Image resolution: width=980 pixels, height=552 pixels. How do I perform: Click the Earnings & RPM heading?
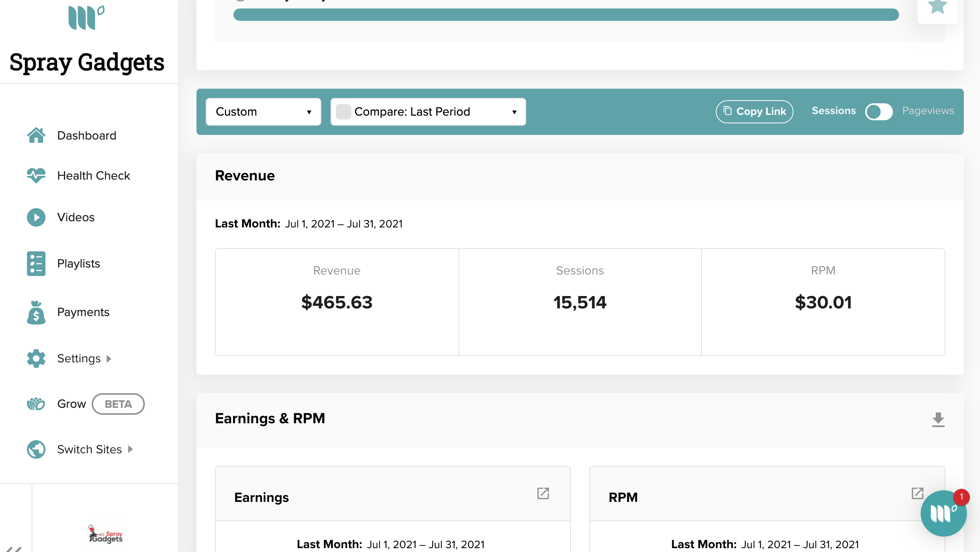click(x=270, y=419)
